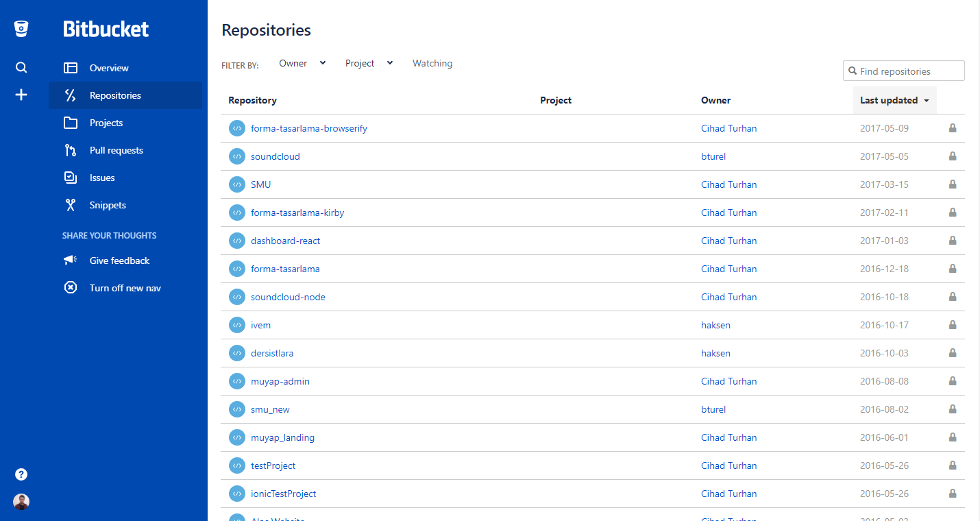
Task: Open the testProject repository
Action: click(273, 465)
